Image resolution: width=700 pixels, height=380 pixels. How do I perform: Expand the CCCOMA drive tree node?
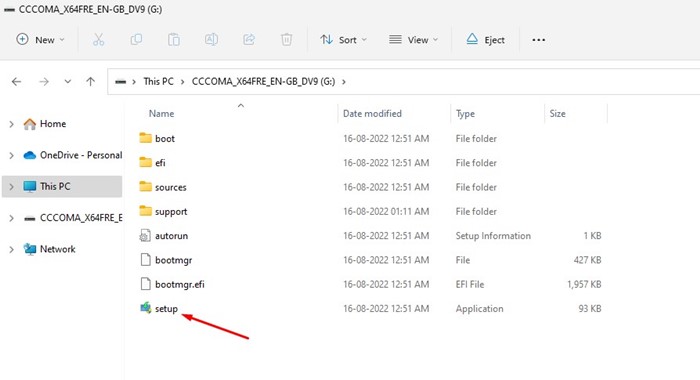tap(11, 218)
